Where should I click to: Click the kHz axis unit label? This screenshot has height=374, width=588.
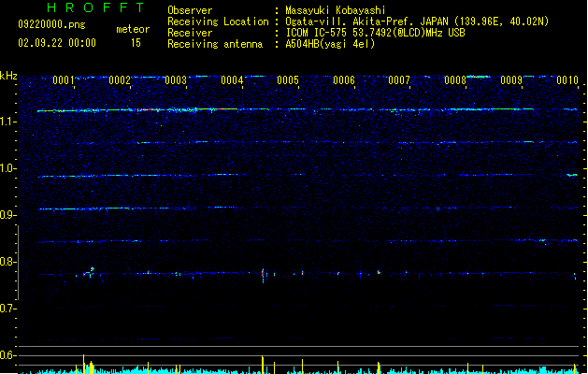(8, 76)
